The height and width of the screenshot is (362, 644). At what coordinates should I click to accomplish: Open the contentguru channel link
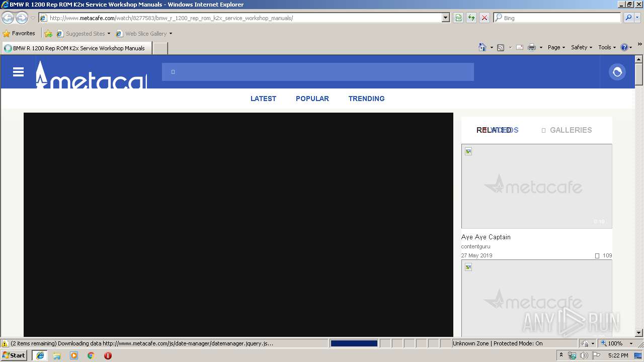(475, 246)
